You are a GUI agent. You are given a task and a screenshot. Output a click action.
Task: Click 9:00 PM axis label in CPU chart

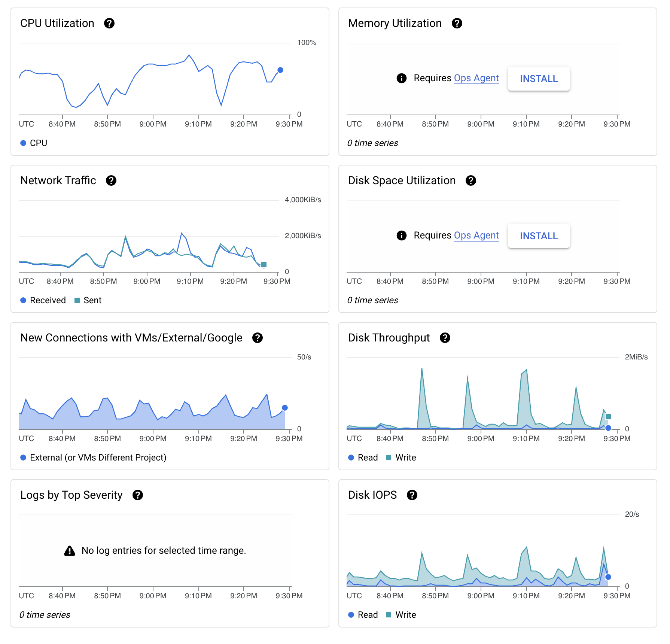(x=153, y=124)
